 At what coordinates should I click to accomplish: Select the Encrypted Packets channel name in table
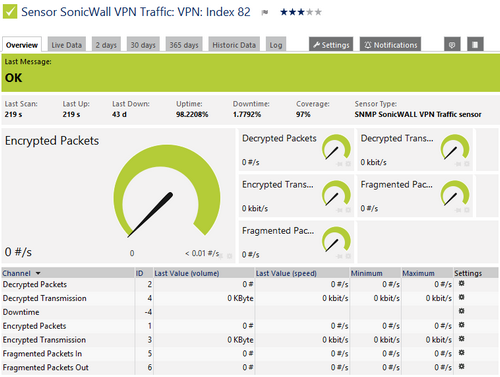click(34, 326)
